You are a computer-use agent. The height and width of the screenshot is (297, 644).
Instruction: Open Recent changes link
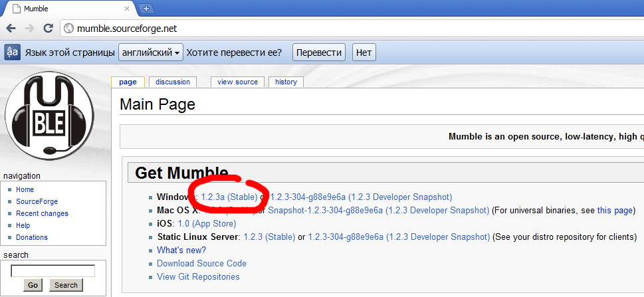coord(42,213)
